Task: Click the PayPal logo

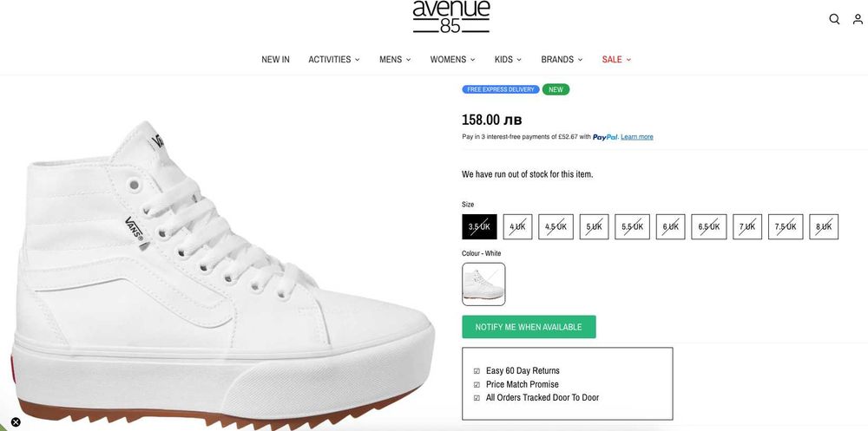Action: pos(605,137)
